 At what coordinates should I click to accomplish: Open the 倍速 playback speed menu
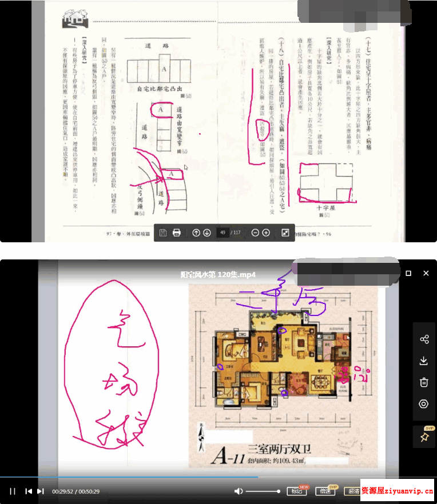325,491
